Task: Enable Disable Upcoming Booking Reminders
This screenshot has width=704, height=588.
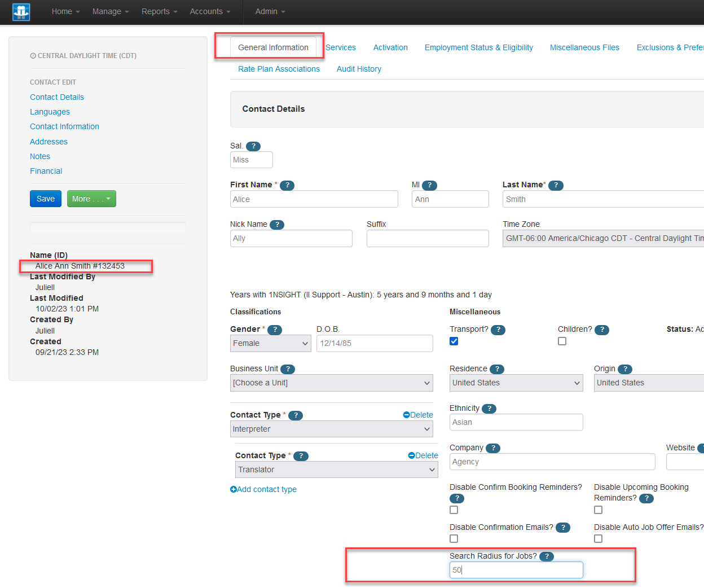Action: (x=598, y=510)
